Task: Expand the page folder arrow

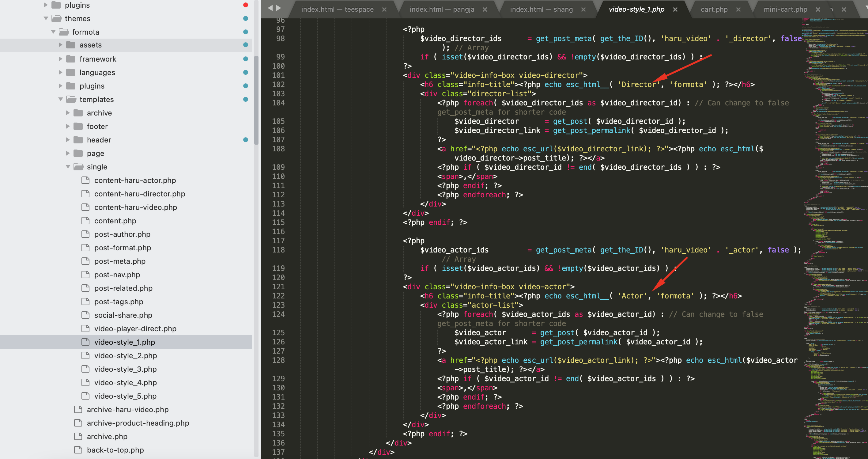Action: click(68, 153)
